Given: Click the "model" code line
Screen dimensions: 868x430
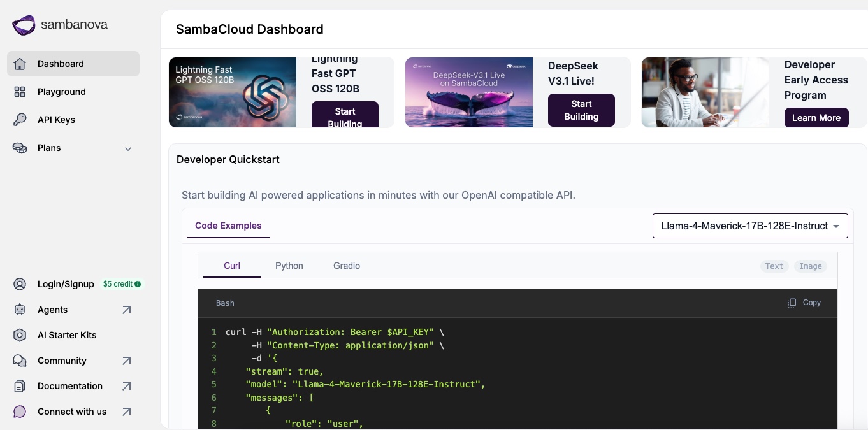Looking at the screenshot, I should click(x=366, y=384).
